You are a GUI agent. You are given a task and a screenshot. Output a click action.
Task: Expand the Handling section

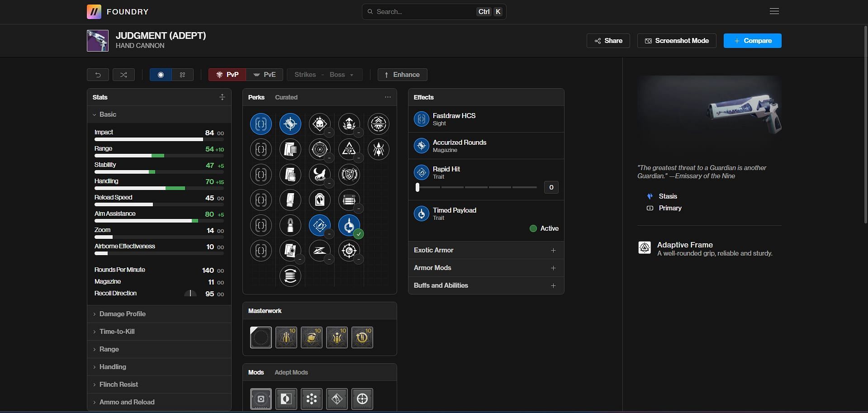coord(159,367)
